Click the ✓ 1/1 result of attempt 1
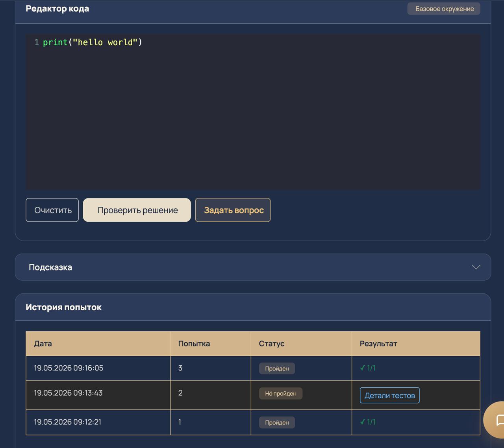504x448 pixels. tap(368, 422)
